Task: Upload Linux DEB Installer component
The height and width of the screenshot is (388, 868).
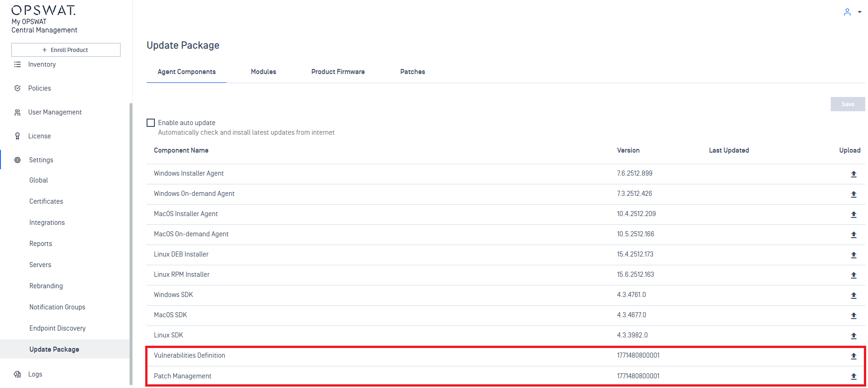Action: coord(853,255)
